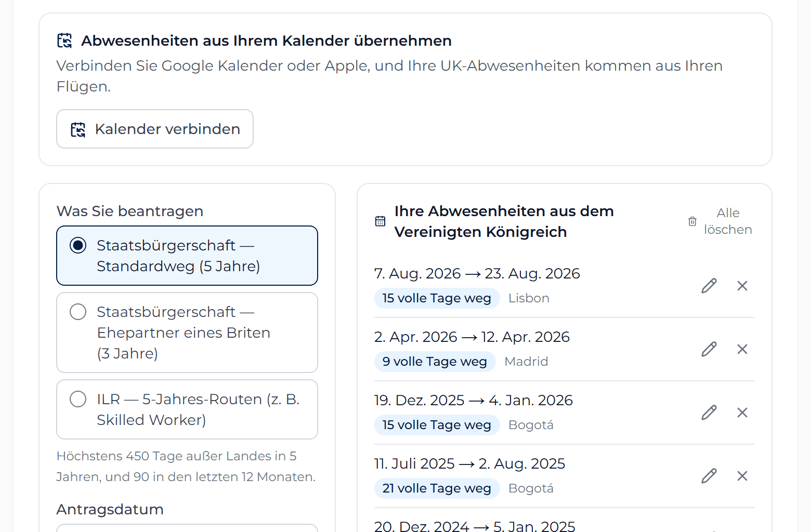Delete the 11. Juli 2025 Bogotá absence
The image size is (811, 532).
point(742,476)
